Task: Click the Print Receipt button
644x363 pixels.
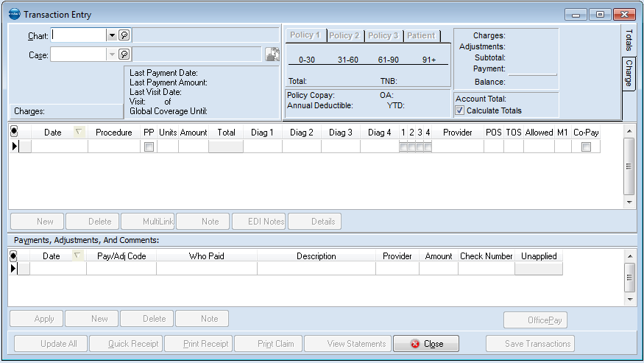Action: click(199, 344)
